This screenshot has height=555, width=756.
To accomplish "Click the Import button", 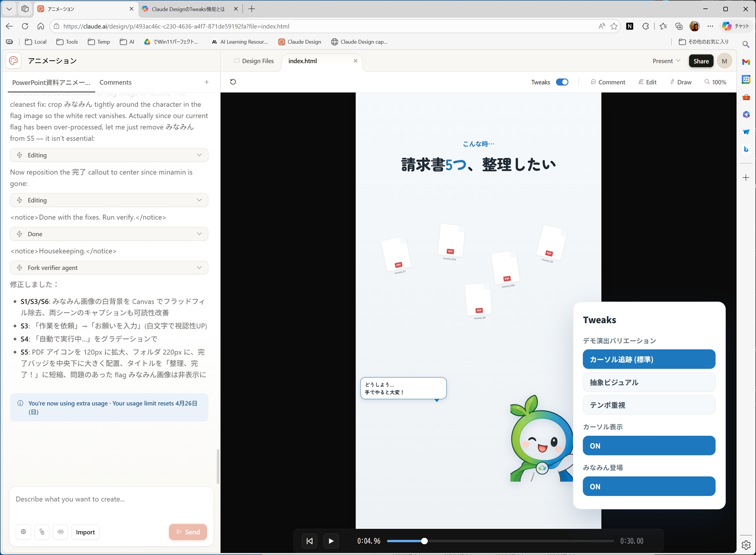I will (x=85, y=532).
